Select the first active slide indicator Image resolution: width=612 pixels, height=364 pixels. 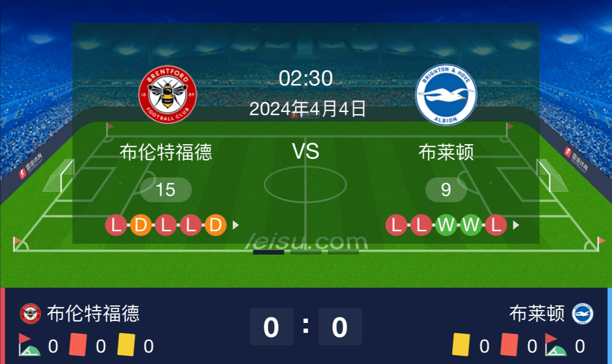(x=268, y=253)
